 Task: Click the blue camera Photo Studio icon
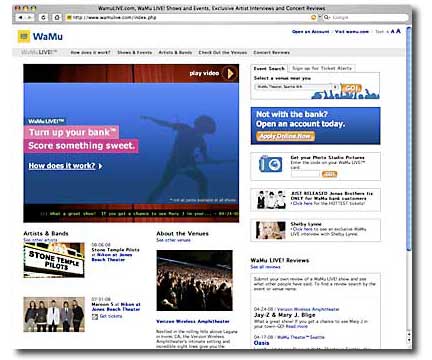click(270, 164)
